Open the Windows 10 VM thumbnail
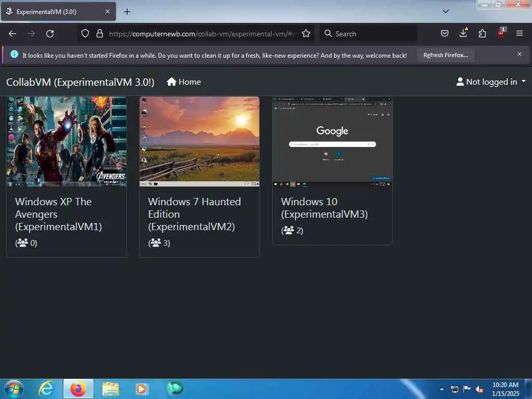This screenshot has width=532, height=399. [x=332, y=141]
